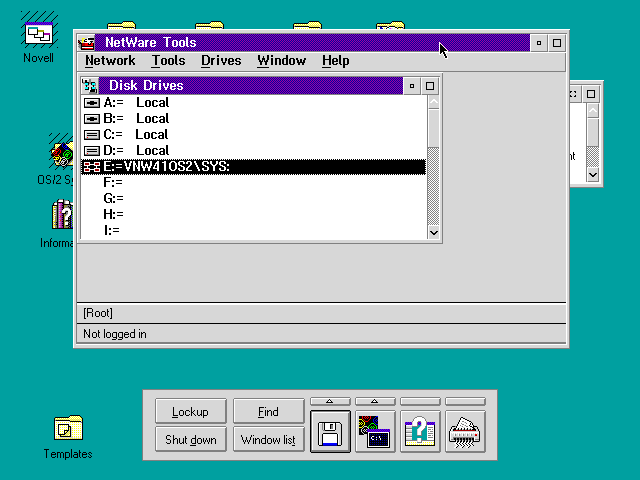
Task: Maximize the NetWare Tools window
Action: point(557,43)
